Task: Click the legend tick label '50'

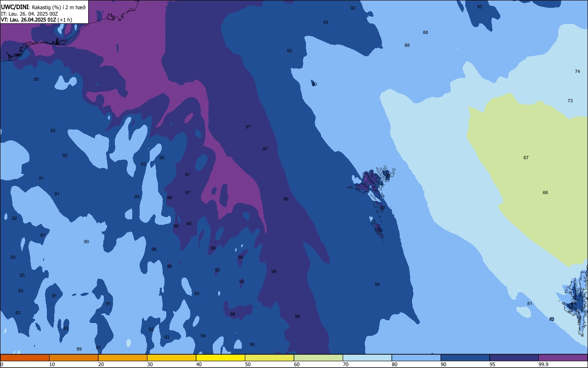Action: (x=248, y=364)
